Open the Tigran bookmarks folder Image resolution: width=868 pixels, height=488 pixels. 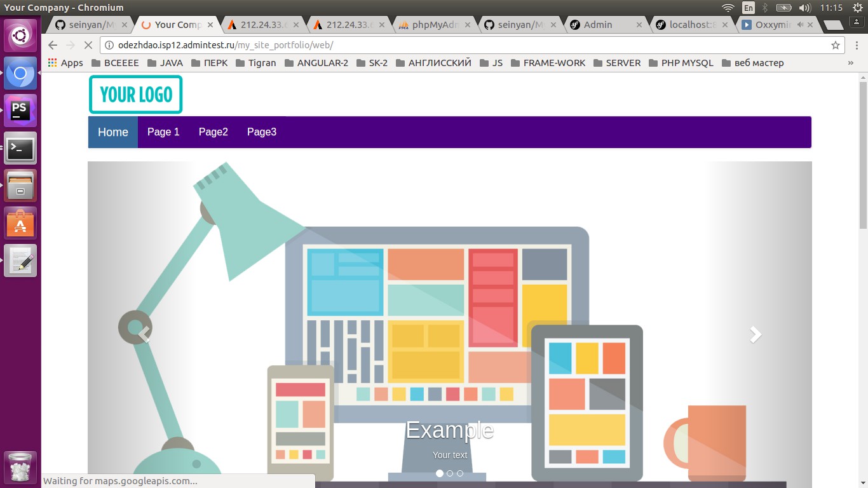click(x=255, y=63)
